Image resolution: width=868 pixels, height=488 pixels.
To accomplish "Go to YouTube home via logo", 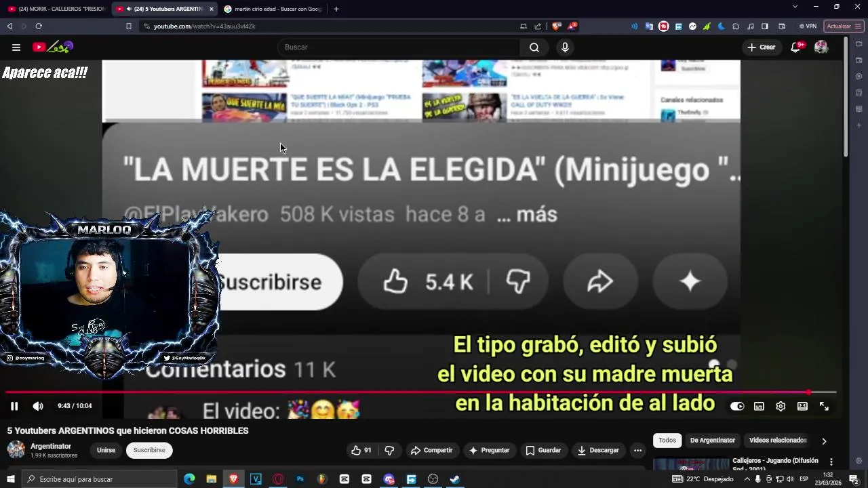I will point(52,47).
